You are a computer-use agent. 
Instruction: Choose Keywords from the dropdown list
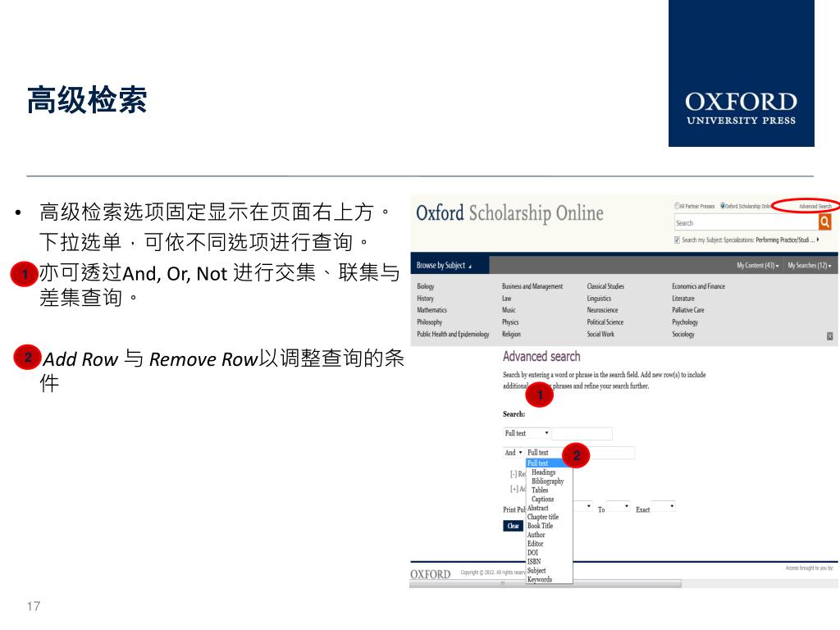coord(540,579)
